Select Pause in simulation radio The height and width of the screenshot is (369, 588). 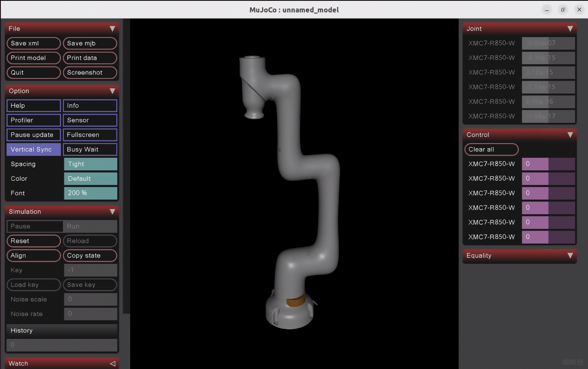coord(35,226)
